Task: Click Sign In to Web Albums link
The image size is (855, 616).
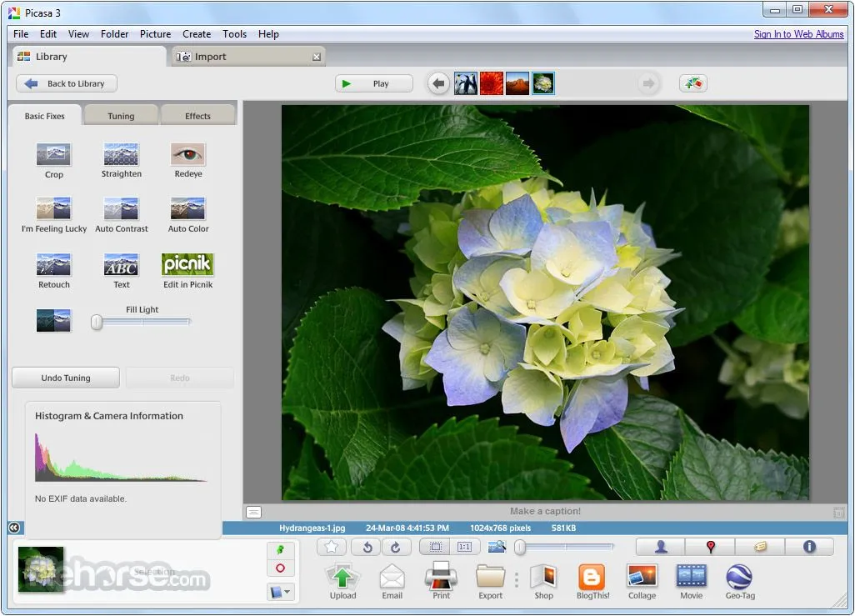Action: point(798,34)
